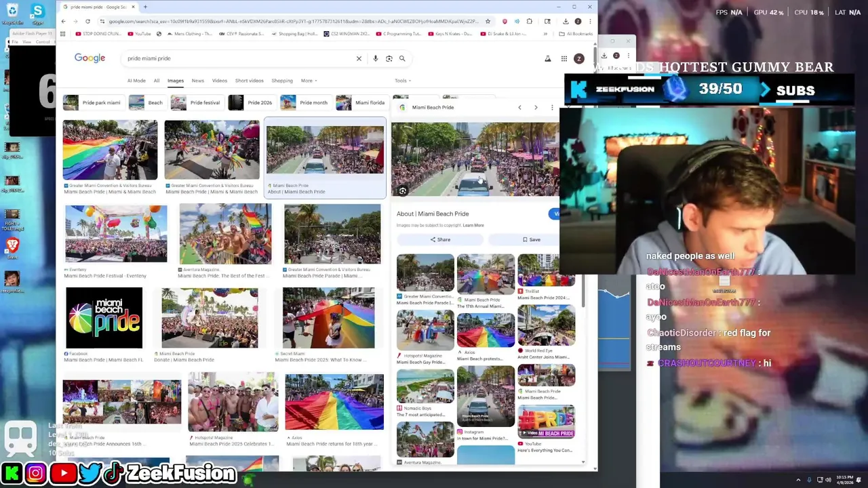Start voice search with the microphone icon
The width and height of the screenshot is (868, 488).
coord(375,58)
